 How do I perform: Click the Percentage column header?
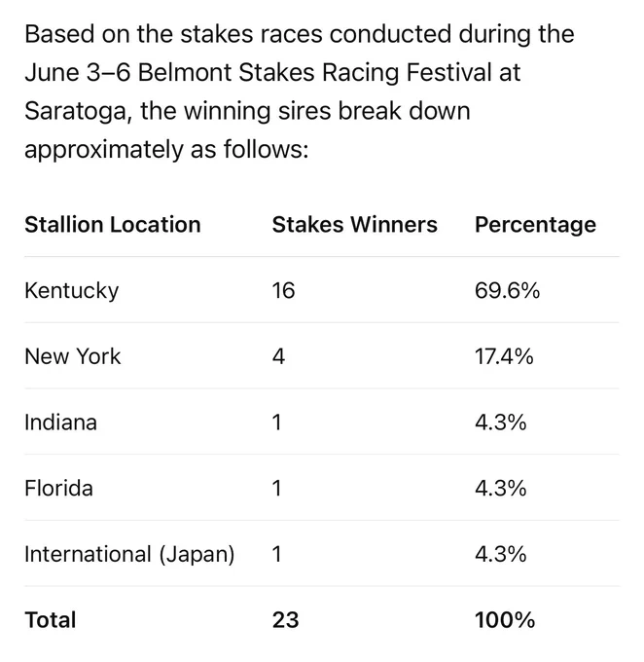point(535,225)
